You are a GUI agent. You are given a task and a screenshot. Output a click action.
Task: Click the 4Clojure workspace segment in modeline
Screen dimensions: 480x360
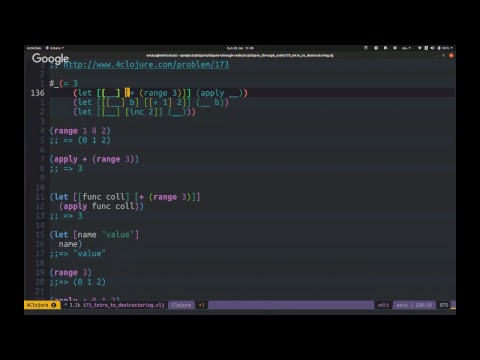coord(42,305)
